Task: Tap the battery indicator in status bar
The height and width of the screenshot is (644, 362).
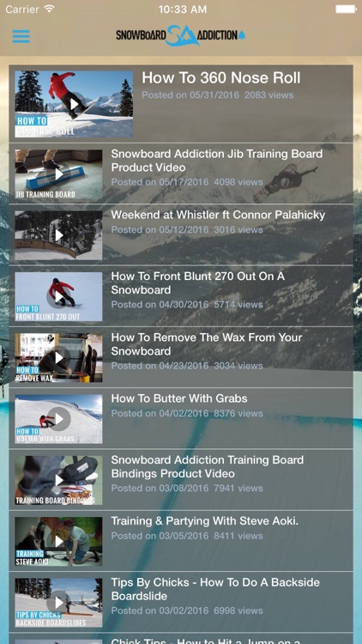Action: click(x=346, y=9)
